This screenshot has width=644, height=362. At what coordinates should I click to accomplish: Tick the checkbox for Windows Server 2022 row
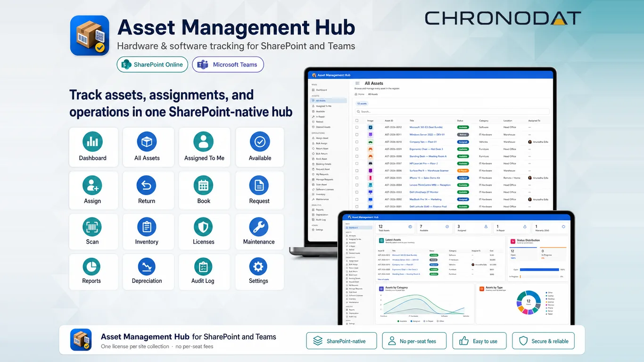click(x=357, y=134)
